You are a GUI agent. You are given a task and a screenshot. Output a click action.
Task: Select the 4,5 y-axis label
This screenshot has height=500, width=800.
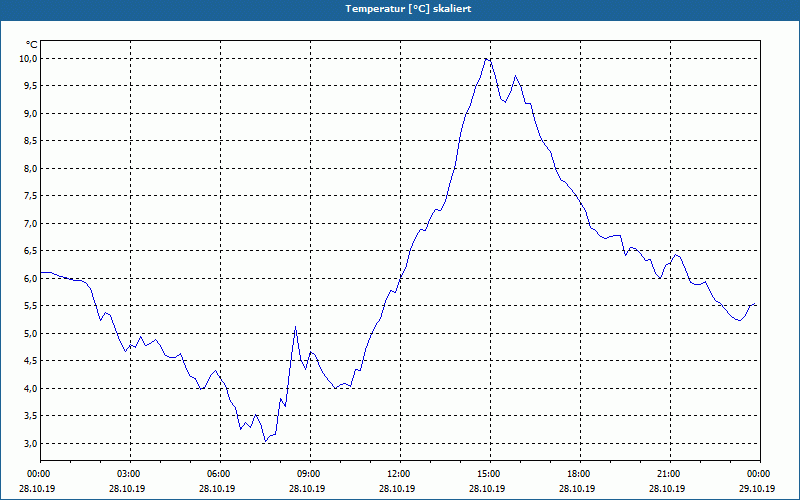point(31,361)
